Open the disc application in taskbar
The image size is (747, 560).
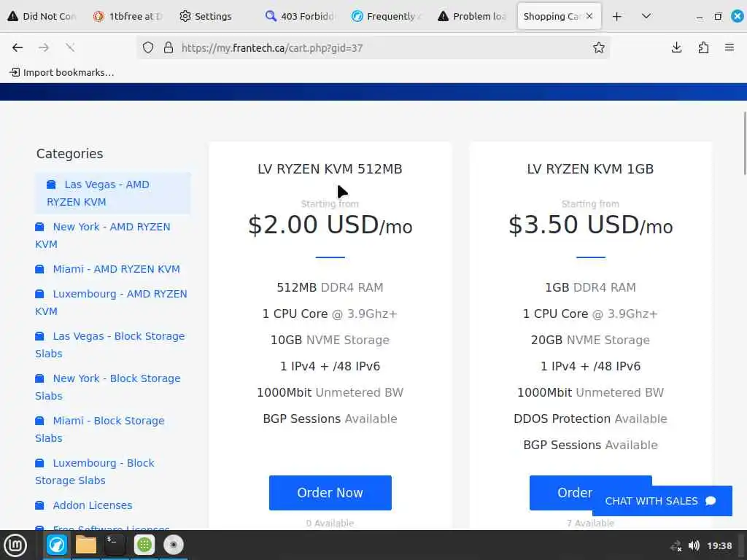(x=174, y=545)
